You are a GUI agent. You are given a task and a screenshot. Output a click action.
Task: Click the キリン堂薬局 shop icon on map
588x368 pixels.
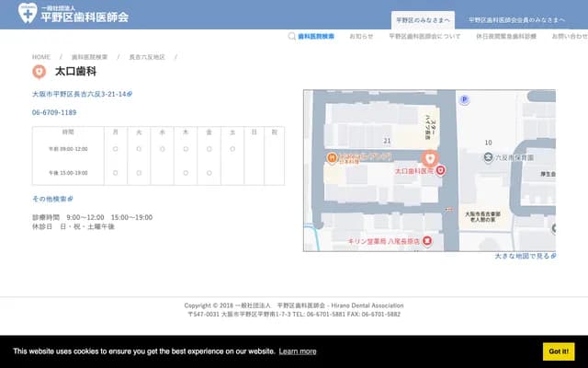tap(426, 241)
